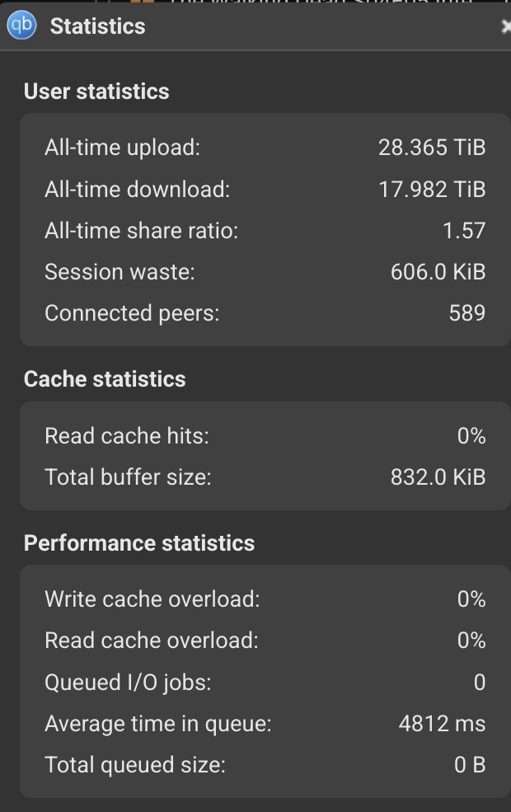The image size is (511, 812).
Task: Click the 28.365 TiB upload value
Action: [x=432, y=148]
